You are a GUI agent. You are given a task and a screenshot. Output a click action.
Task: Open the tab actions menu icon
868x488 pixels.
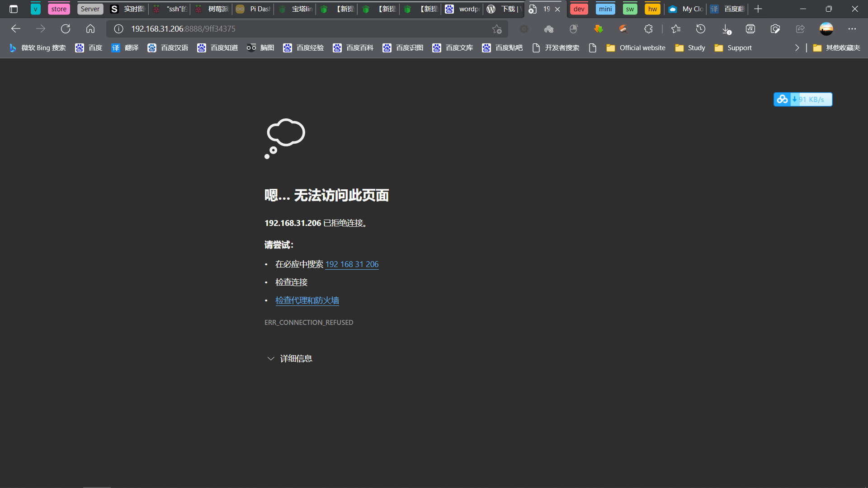click(14, 9)
